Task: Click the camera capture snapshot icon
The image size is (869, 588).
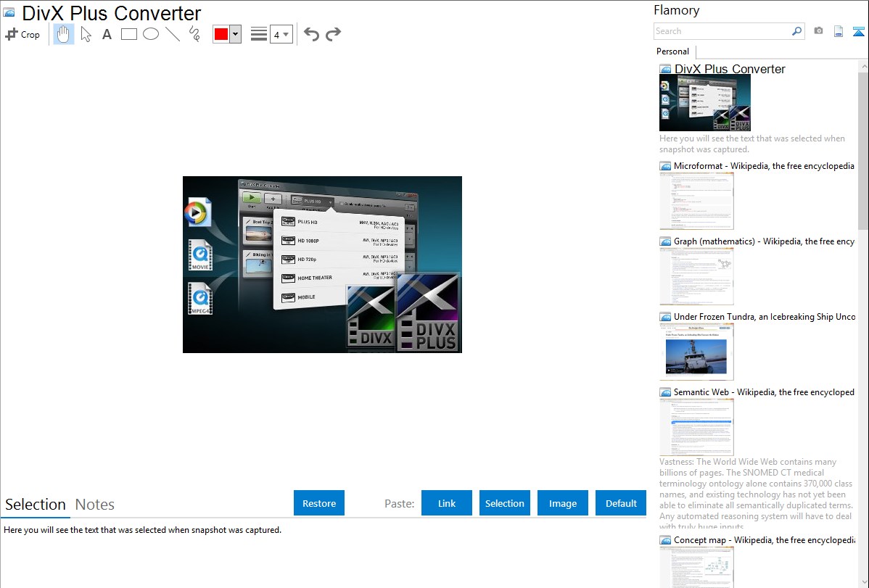Action: click(818, 31)
